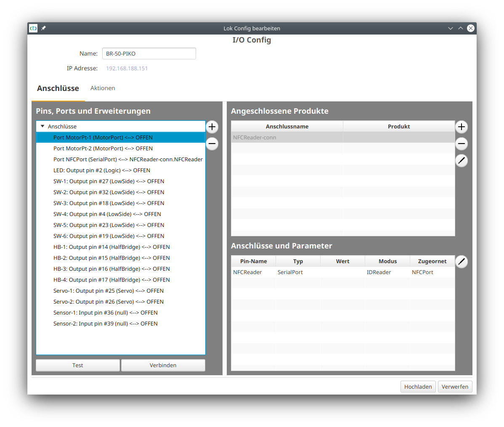Switch to the Aktionen tab

[x=103, y=88]
